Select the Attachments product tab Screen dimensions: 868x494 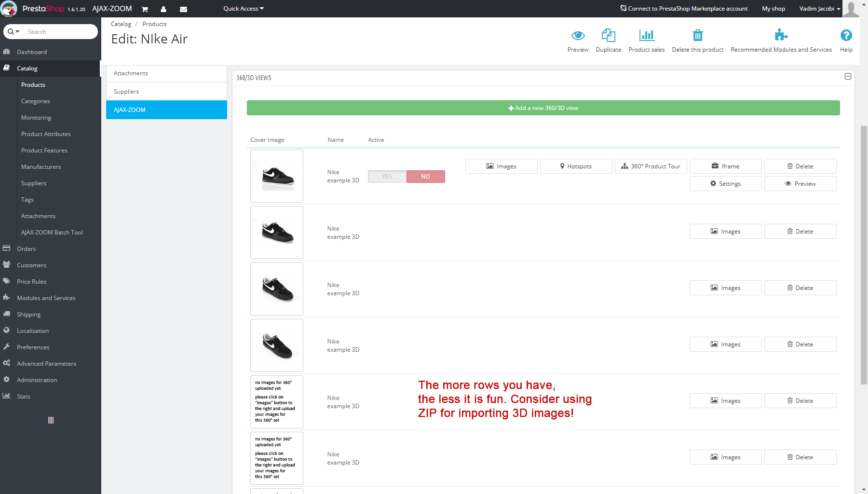pyautogui.click(x=166, y=73)
